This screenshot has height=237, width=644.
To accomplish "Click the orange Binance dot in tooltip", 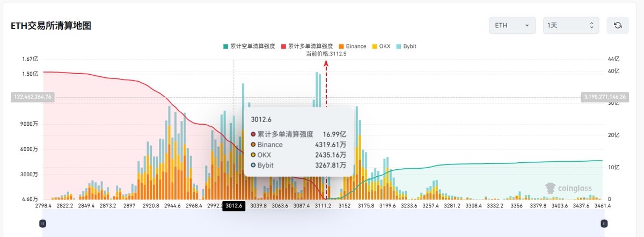I will click(x=254, y=145).
